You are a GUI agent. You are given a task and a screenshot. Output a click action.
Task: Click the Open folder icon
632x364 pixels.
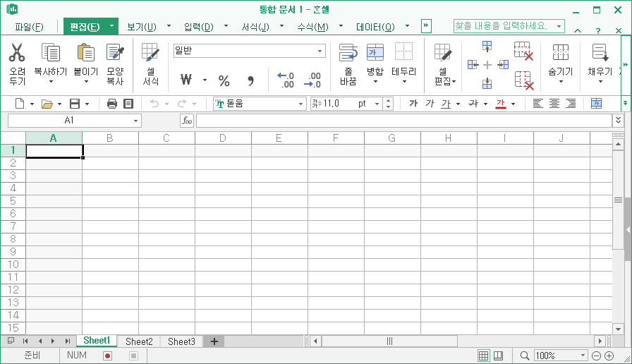[47, 104]
